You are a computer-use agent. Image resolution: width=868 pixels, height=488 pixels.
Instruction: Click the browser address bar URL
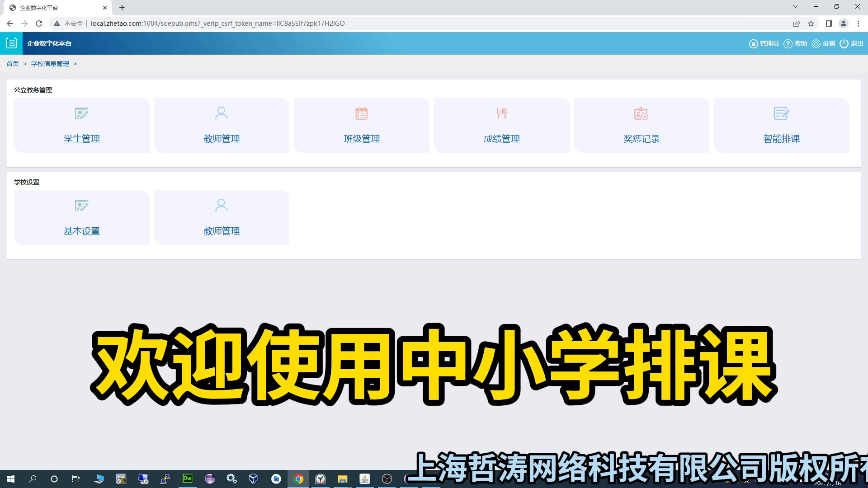coord(217,23)
